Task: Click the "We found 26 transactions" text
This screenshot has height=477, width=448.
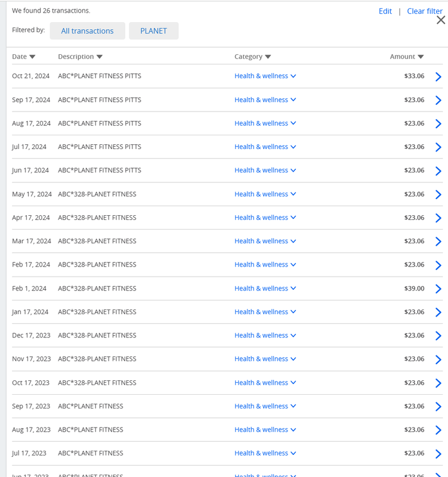Action: tap(51, 11)
